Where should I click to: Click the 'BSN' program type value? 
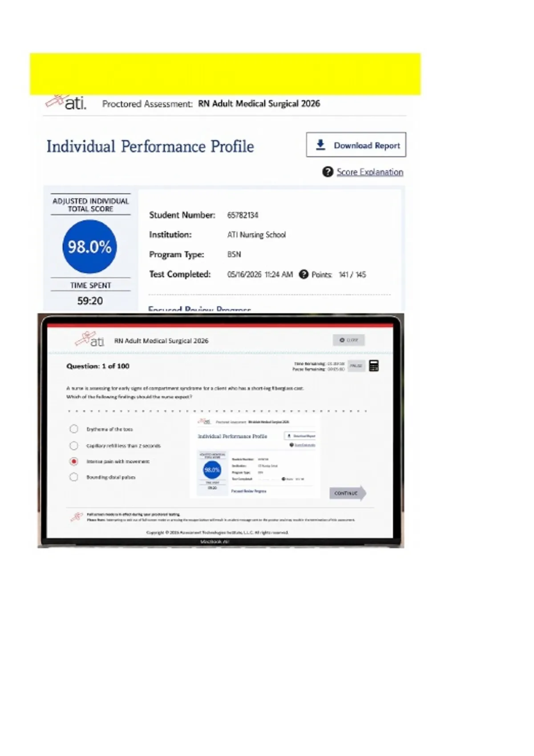pyautogui.click(x=234, y=254)
